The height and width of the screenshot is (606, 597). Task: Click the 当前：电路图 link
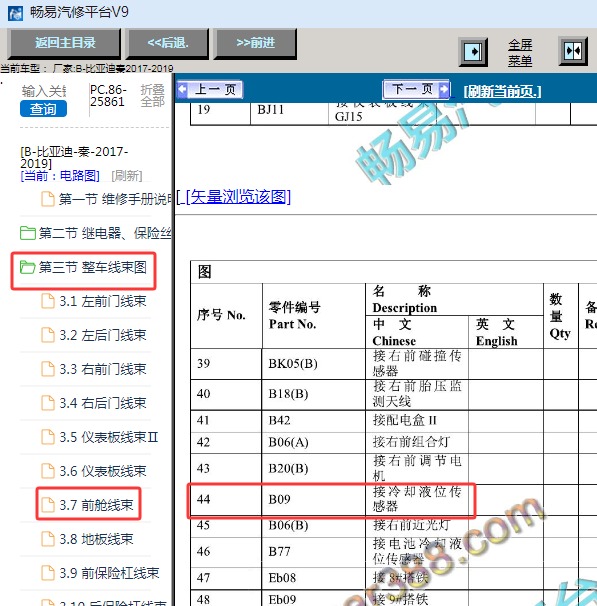pos(60,176)
